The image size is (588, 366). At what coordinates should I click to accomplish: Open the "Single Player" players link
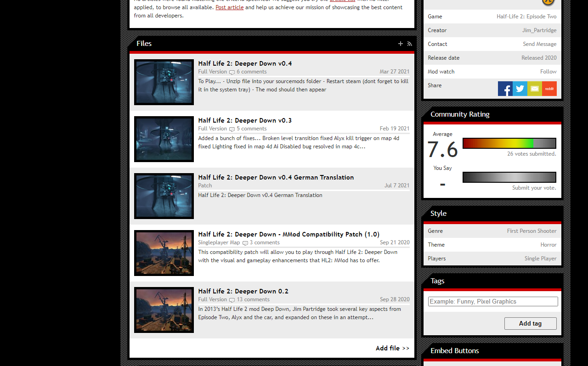tap(541, 259)
